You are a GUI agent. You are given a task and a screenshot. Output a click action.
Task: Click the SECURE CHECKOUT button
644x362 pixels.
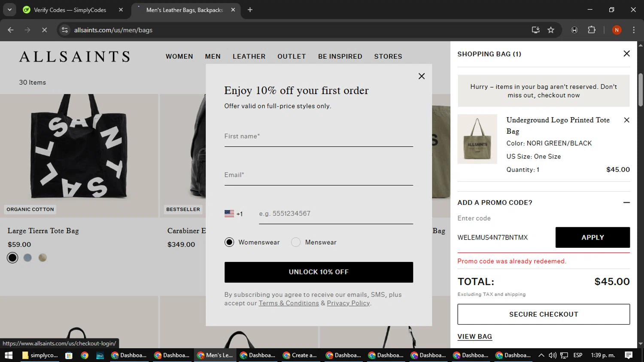pos(544,314)
